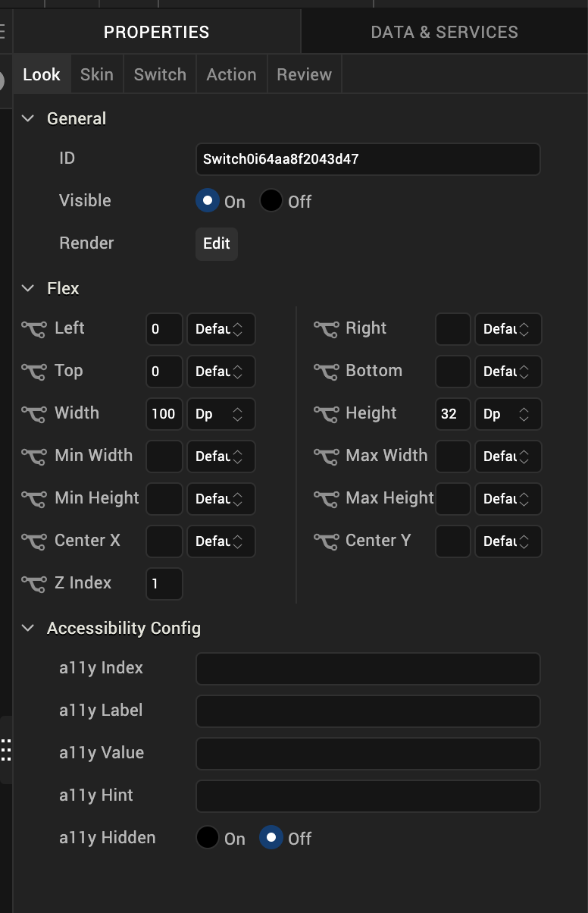The image size is (588, 913).
Task: Click the flex link icon beside Width
Action: (x=34, y=414)
